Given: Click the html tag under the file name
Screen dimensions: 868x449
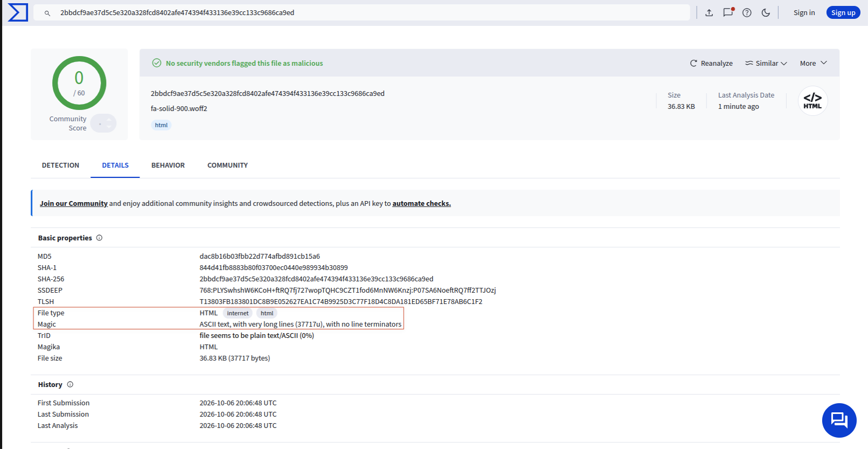Looking at the screenshot, I should (x=161, y=125).
